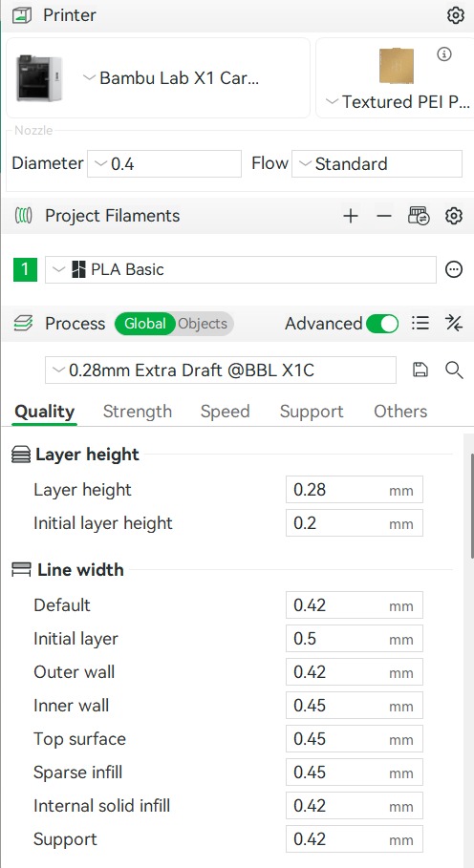Search process settings with magnifier icon
Viewport: 474px width, 868px height.
(x=454, y=370)
